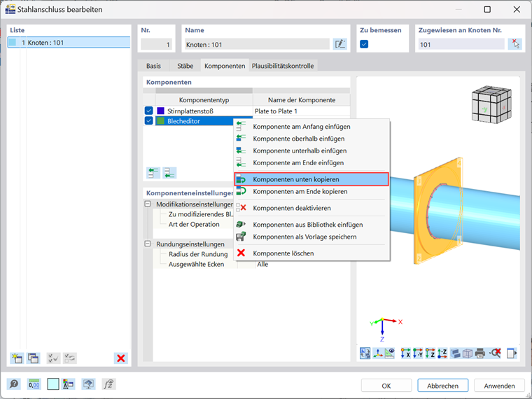
Task: Choose Komponente am Ende einfügen
Action: (311, 162)
